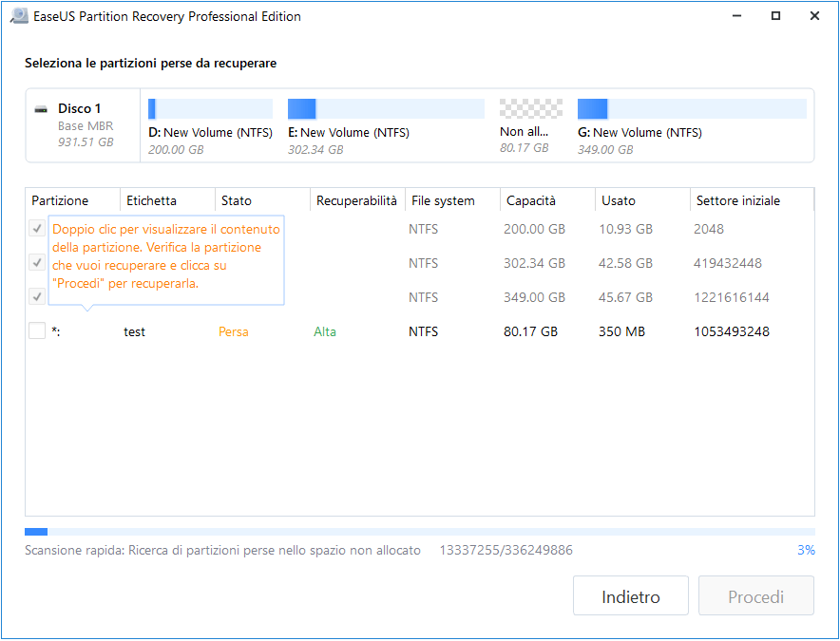Select the G: New Volume usage bar
This screenshot has height=641, width=840.
(x=692, y=108)
